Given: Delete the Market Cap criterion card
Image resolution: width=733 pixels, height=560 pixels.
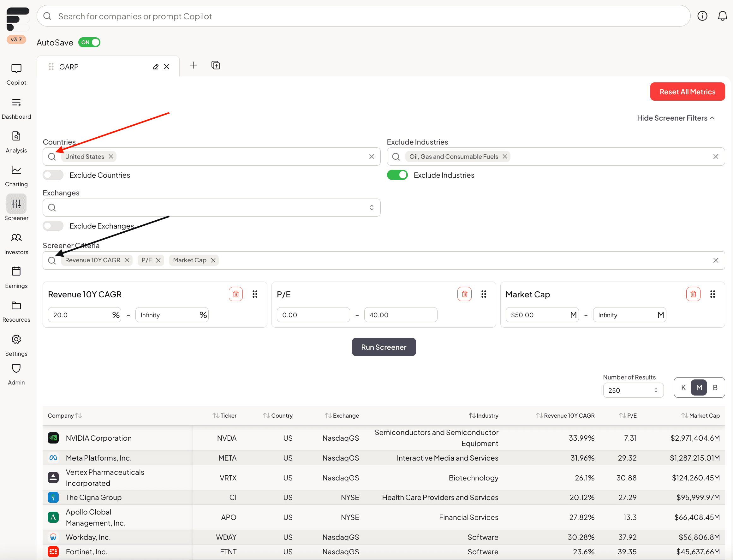Looking at the screenshot, I should (693, 294).
